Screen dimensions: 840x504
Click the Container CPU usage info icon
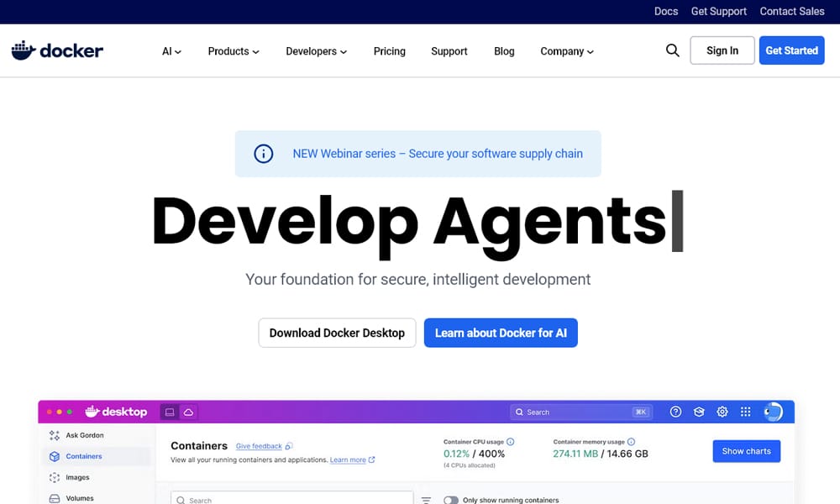tap(510, 441)
